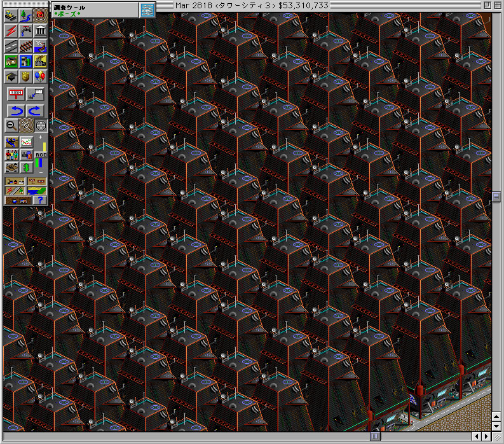Screen dimensions: 504x444
Task: Click the horizontal scrollbar left arrow
Action: point(477,436)
